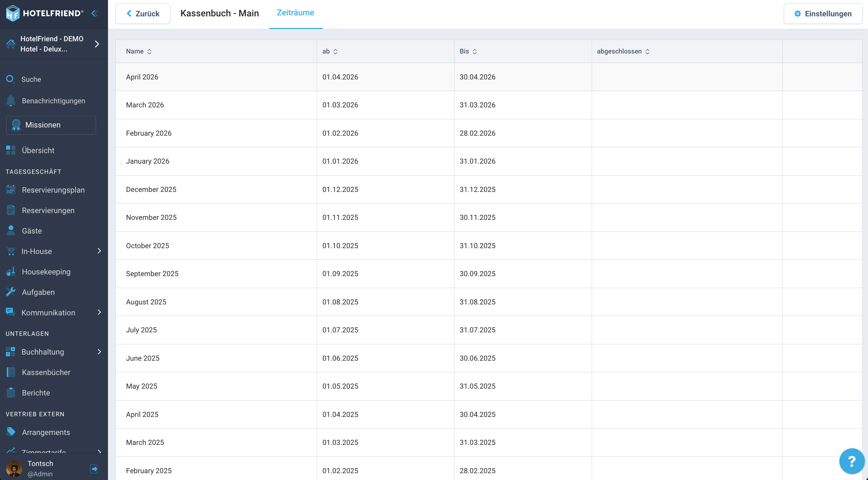Select the March 2026 period row

point(489,105)
